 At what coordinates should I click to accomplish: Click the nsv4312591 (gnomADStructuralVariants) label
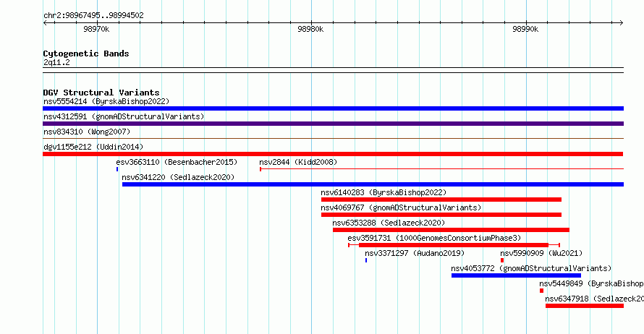pos(124,116)
